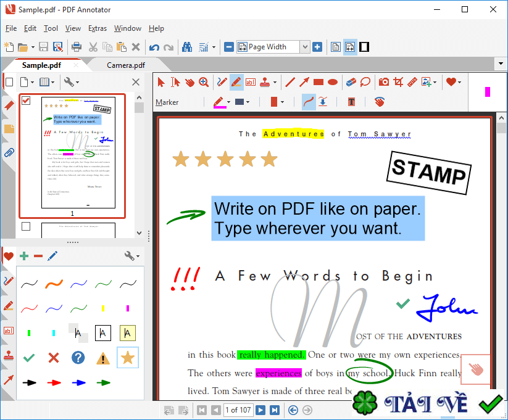Select the Arrow drawing tool

304,82
